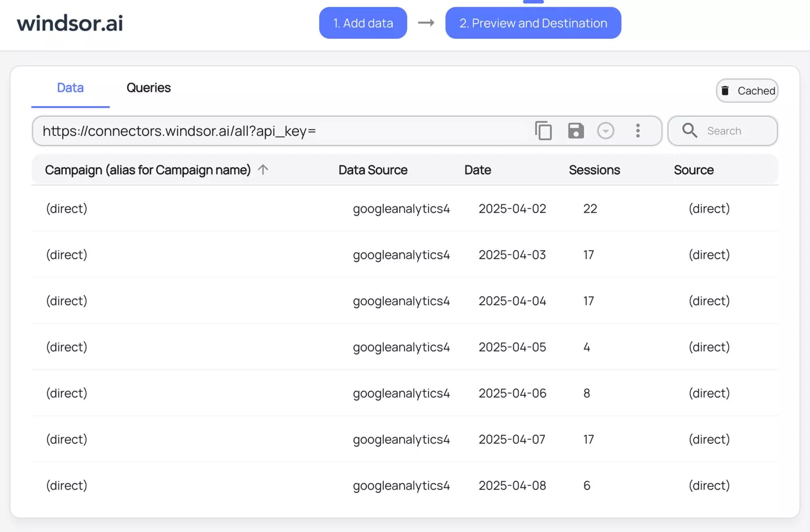
Task: Click Campaign (direct) in the 2025-04-02 row
Action: [66, 209]
